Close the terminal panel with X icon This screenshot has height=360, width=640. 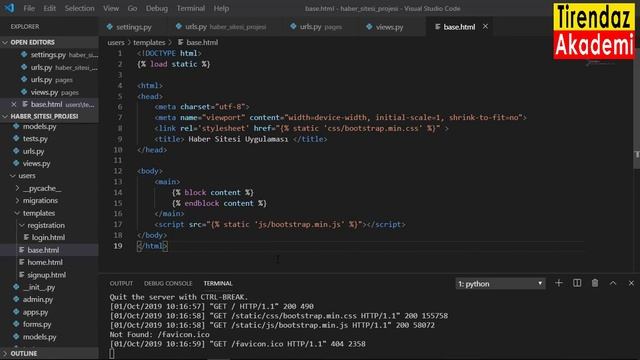pos(631,283)
